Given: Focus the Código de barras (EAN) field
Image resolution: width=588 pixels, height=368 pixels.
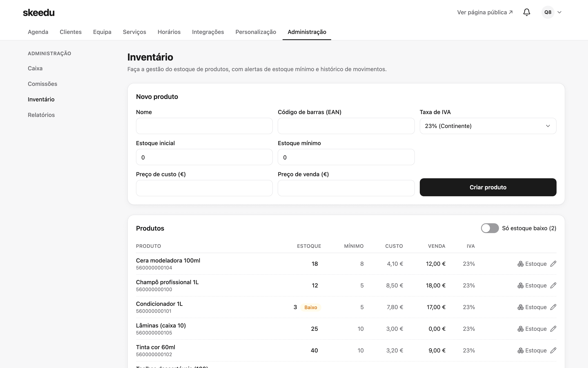Looking at the screenshot, I should [346, 126].
